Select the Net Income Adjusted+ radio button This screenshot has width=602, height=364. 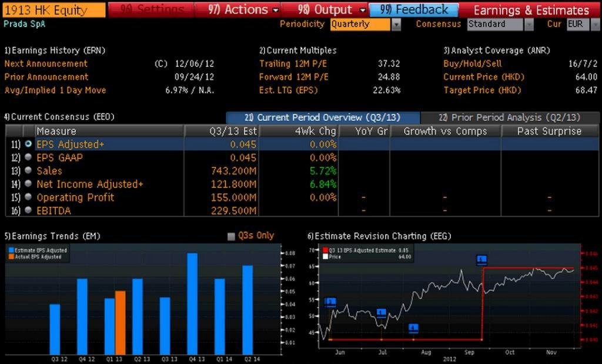(28, 184)
